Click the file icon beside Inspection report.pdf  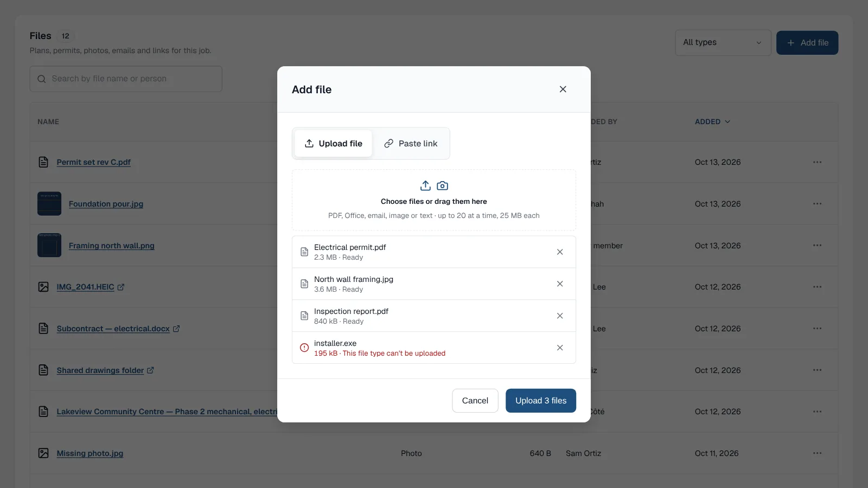pyautogui.click(x=304, y=316)
